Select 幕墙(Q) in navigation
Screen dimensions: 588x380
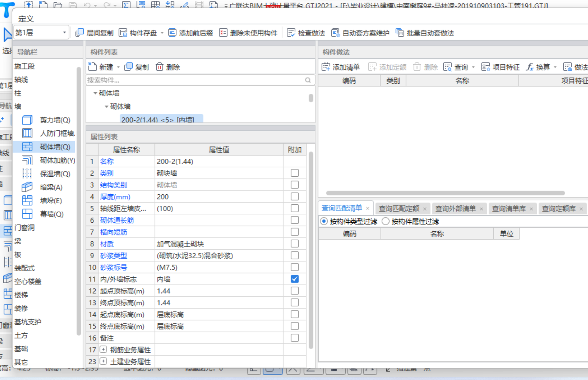(x=52, y=214)
